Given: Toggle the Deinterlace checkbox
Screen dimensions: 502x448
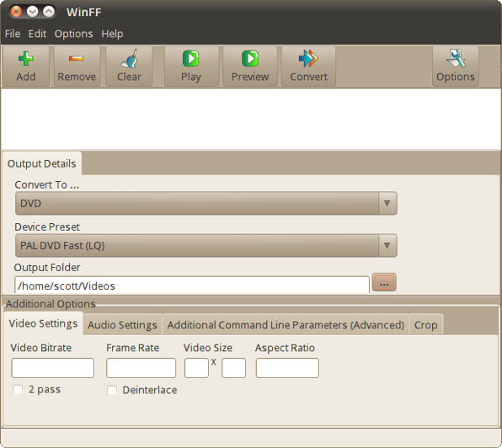Looking at the screenshot, I should [112, 391].
